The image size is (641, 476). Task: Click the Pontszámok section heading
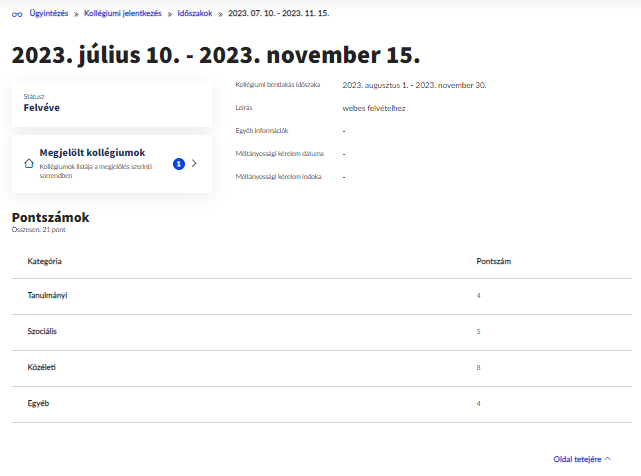click(x=50, y=216)
